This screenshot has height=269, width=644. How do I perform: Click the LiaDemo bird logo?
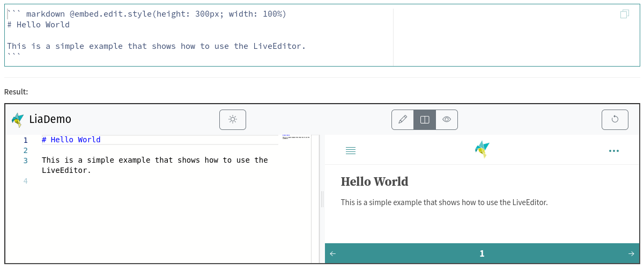click(x=18, y=120)
